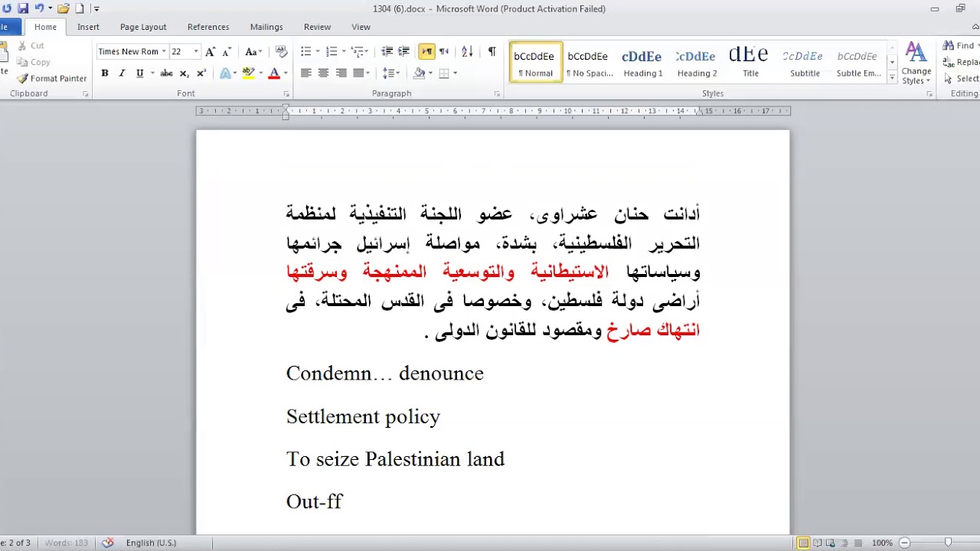Open Change Styles menu

click(x=916, y=62)
